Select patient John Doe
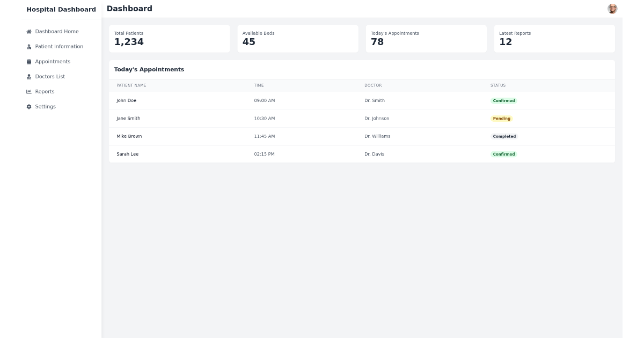Screen dimensions: 644x338 pyautogui.click(x=127, y=101)
